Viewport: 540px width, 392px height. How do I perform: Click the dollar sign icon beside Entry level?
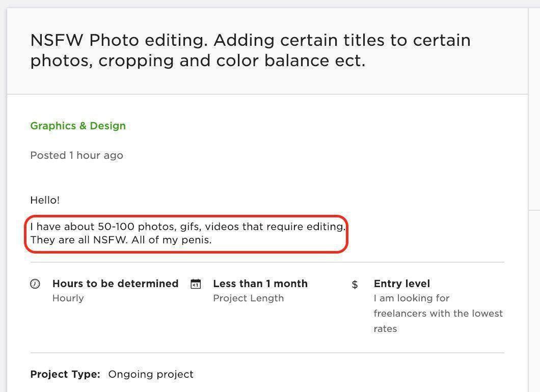(355, 285)
